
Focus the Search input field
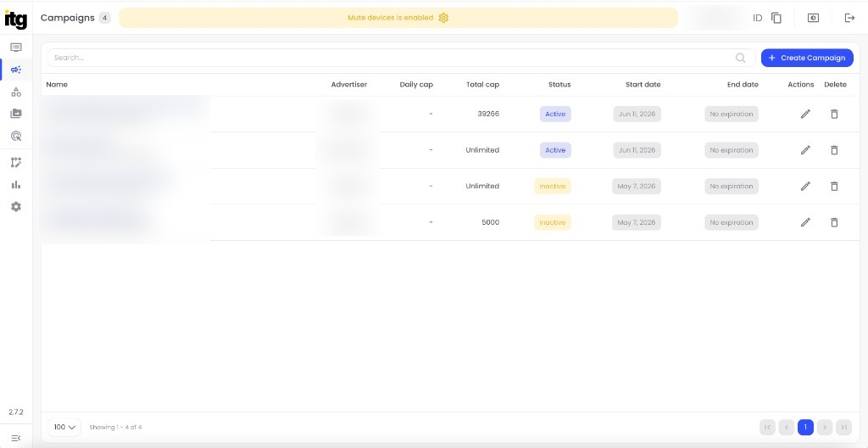[x=401, y=58]
